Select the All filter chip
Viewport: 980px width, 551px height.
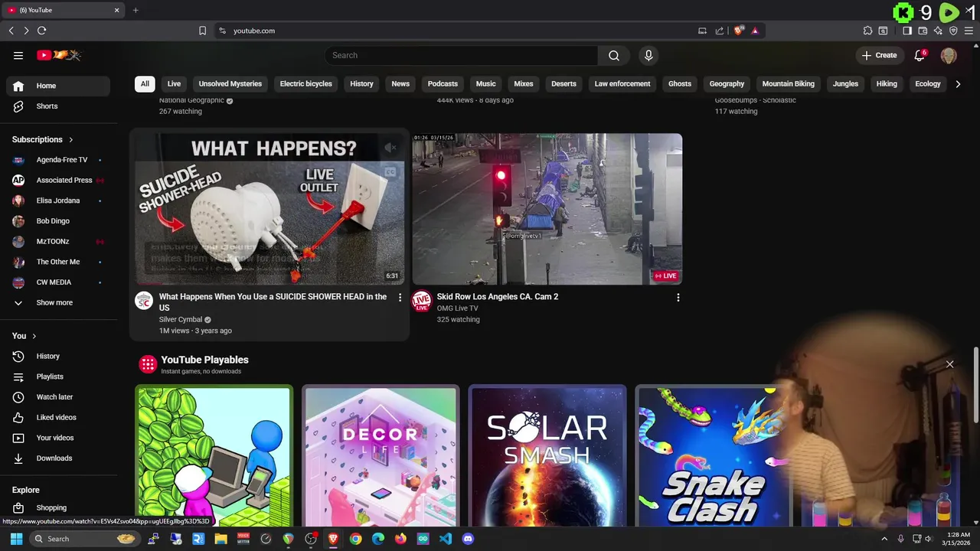click(x=145, y=84)
